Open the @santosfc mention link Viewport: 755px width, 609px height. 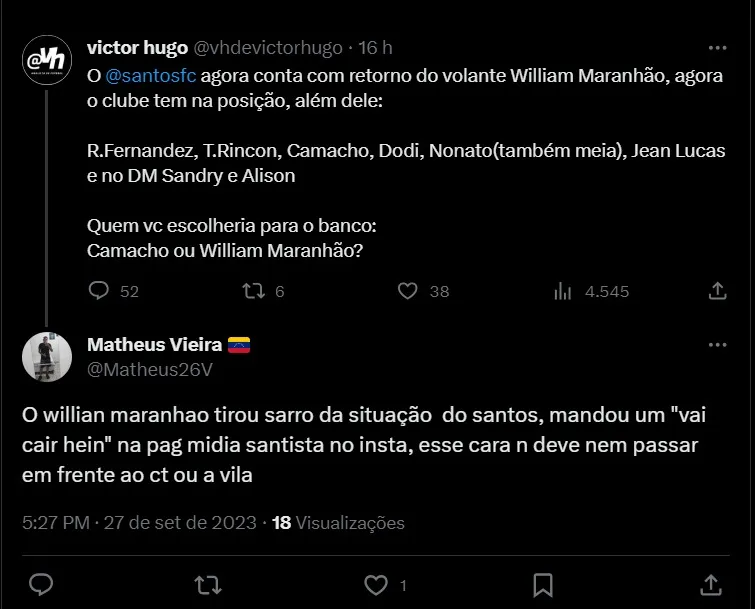click(150, 76)
